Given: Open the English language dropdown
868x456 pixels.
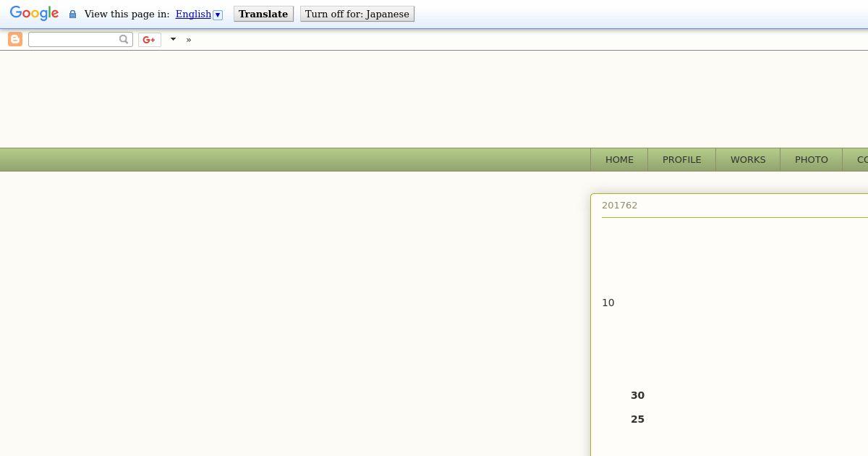Looking at the screenshot, I should click(199, 14).
